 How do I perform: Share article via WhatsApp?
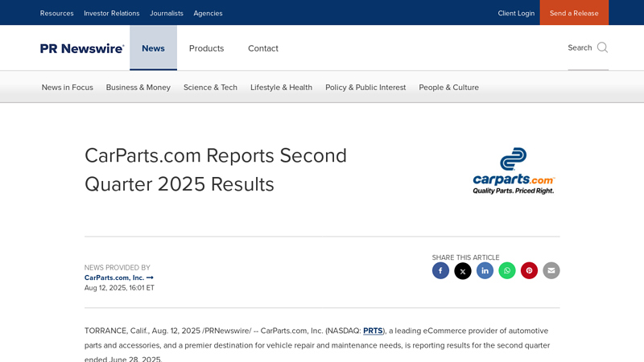tap(507, 270)
